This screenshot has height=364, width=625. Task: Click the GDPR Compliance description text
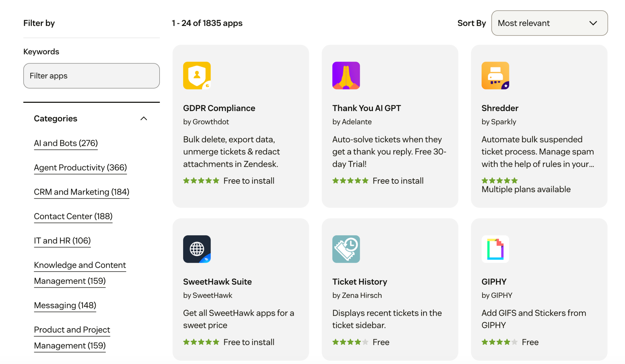coord(231,152)
